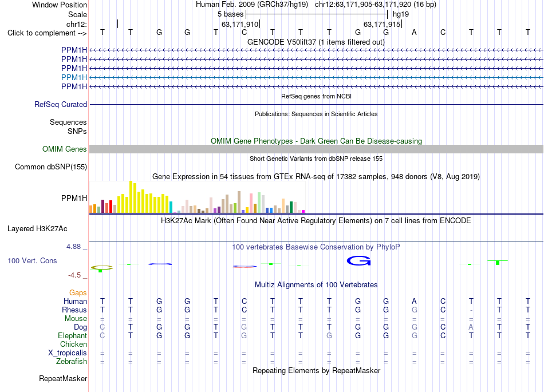
Task: Click the large blue G conservation logo
Action: pos(358,260)
